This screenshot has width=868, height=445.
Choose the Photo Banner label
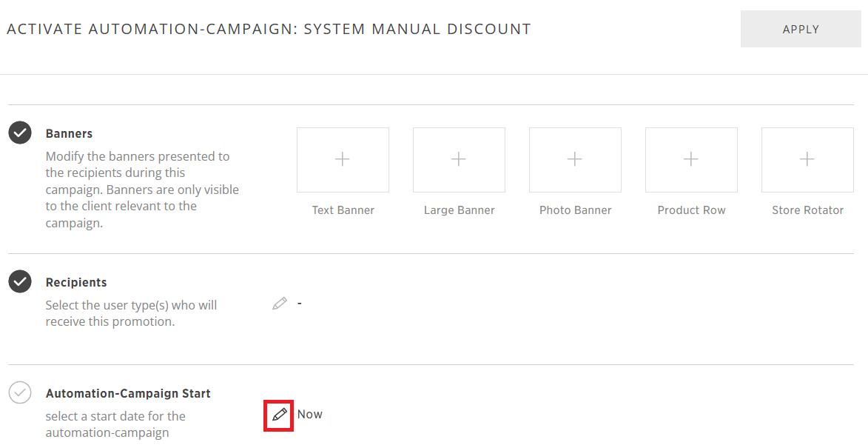point(576,210)
